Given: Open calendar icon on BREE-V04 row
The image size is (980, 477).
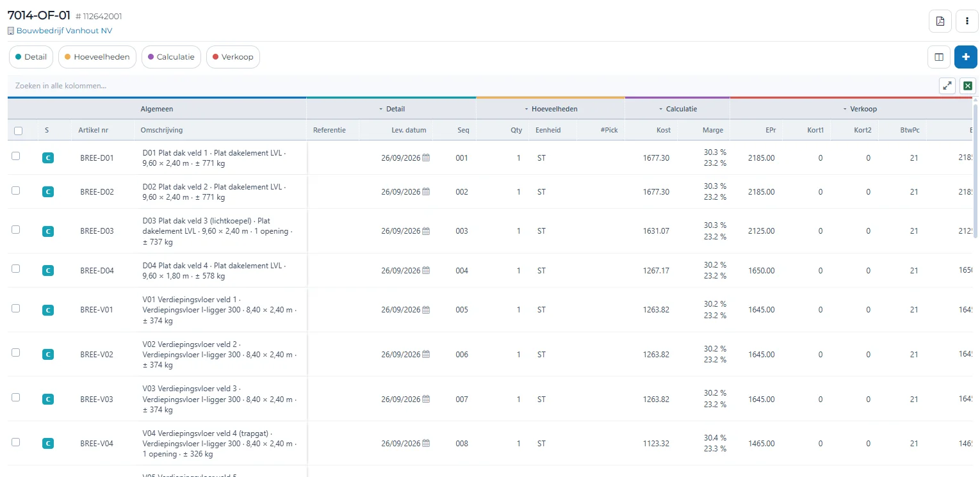Looking at the screenshot, I should [426, 444].
